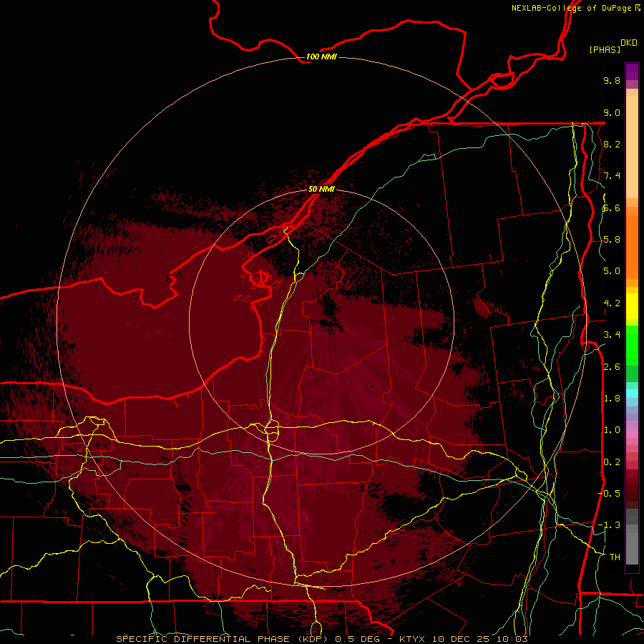Click the yellow band of the color bar

click(x=632, y=306)
